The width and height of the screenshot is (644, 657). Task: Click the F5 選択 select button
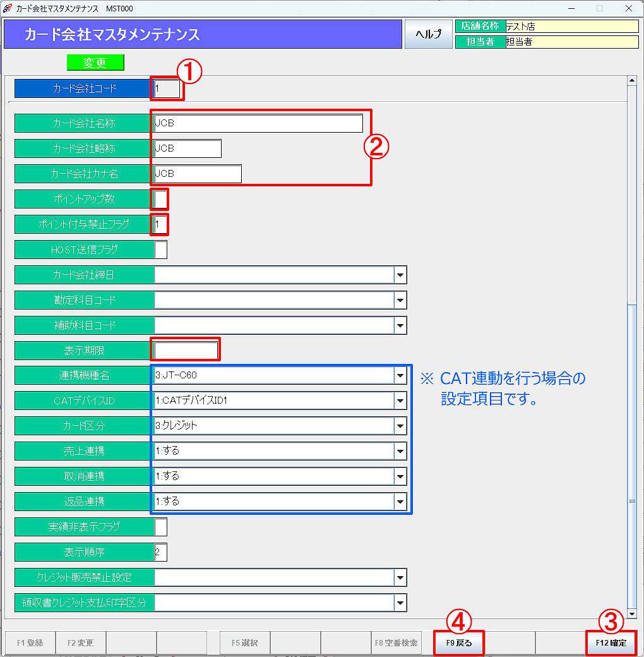244,642
